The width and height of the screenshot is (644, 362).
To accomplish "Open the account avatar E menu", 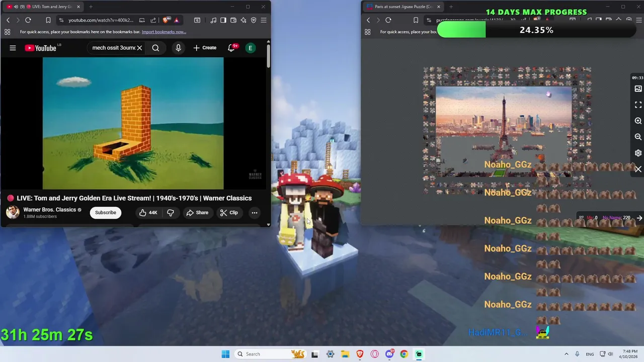I will (250, 48).
